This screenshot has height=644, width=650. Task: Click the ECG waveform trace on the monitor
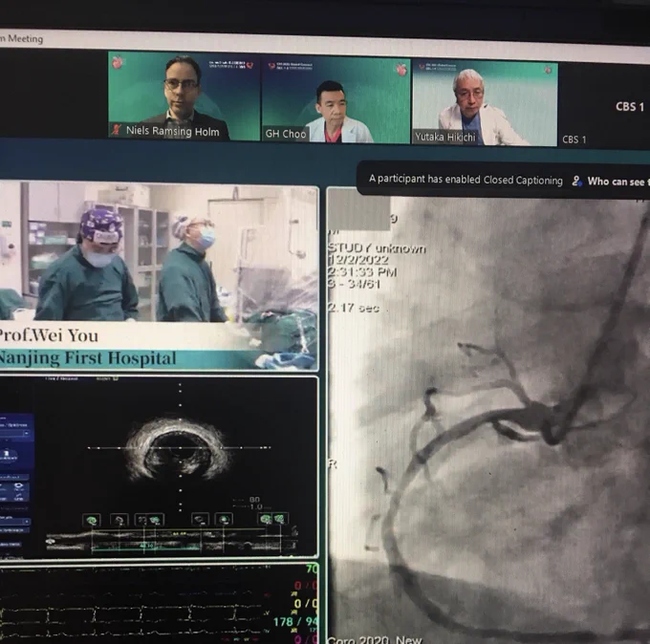(x=133, y=613)
